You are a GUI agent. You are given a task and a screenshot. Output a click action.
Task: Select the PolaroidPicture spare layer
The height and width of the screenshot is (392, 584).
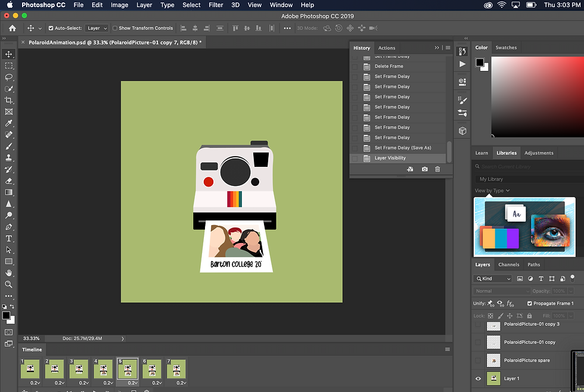coord(527,360)
